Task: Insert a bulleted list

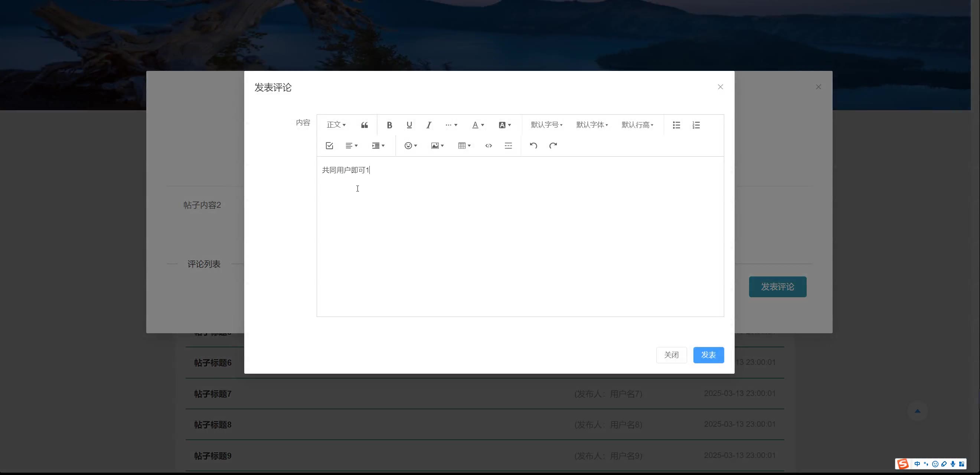Action: (x=676, y=125)
